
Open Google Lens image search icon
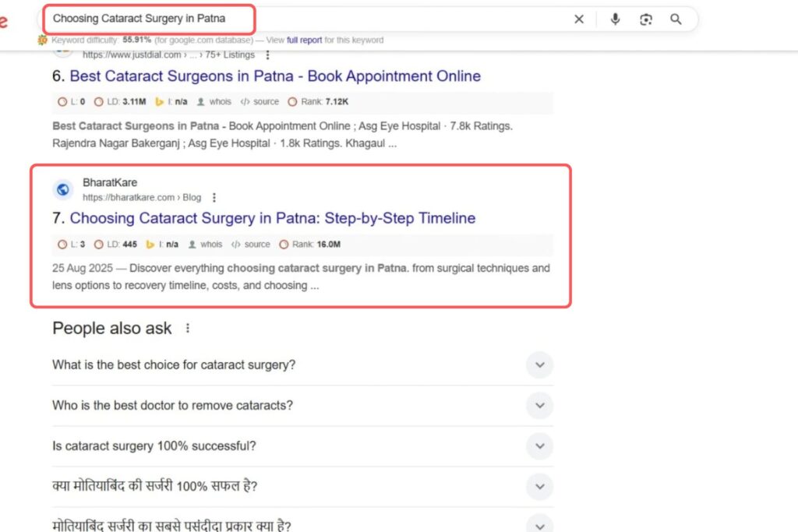(645, 19)
